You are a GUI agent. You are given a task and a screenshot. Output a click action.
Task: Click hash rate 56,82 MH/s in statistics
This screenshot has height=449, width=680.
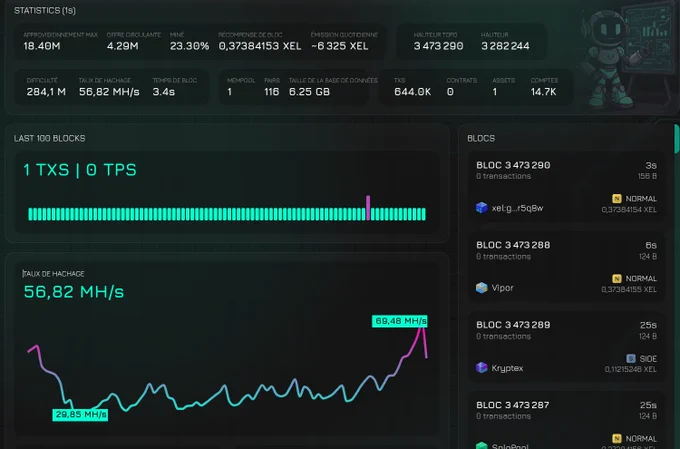(x=109, y=92)
